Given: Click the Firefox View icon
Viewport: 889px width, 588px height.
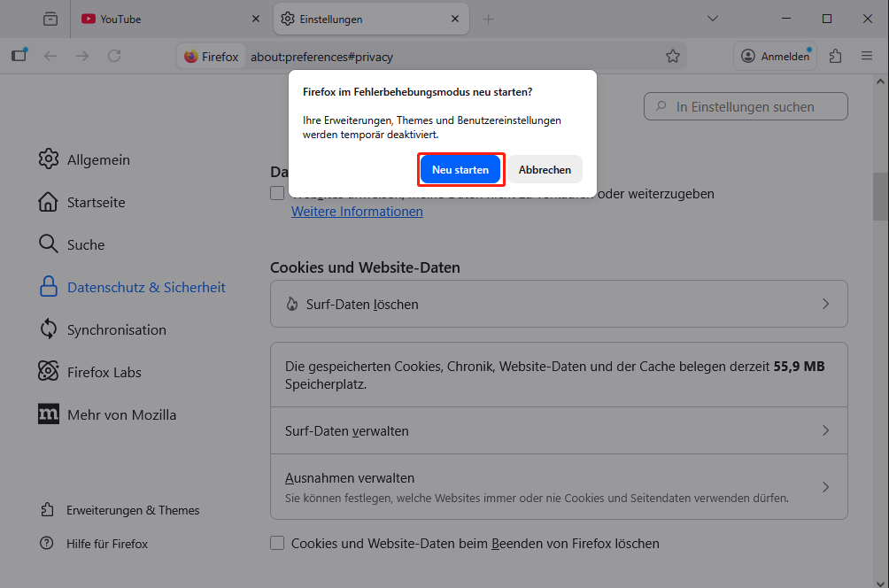Looking at the screenshot, I should point(19,55).
